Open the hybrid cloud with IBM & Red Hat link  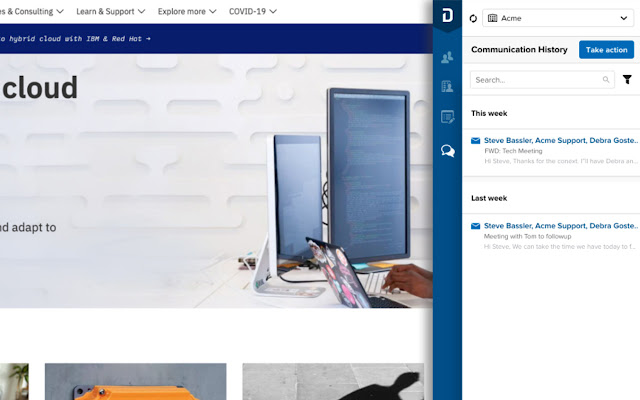click(x=75, y=39)
